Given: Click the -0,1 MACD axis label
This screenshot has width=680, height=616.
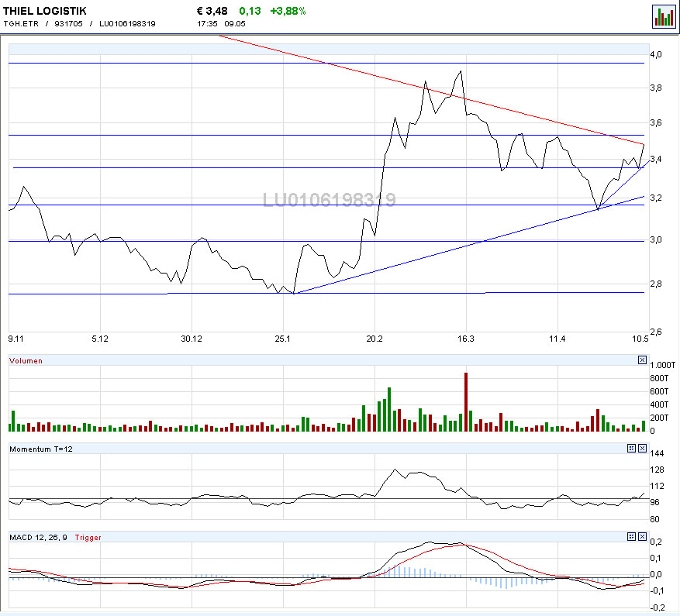Looking at the screenshot, I should (655, 591).
